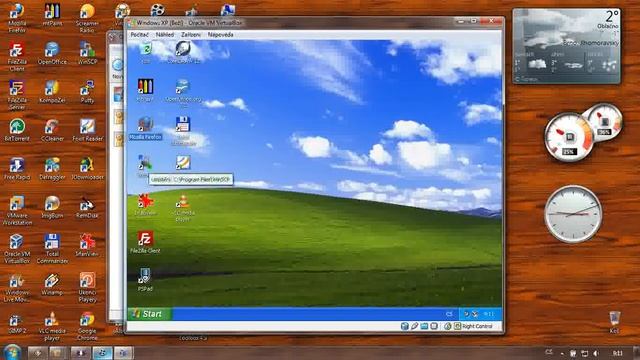Open Winamp on the host desktop
The width and height of the screenshot is (640, 360).
52,284
